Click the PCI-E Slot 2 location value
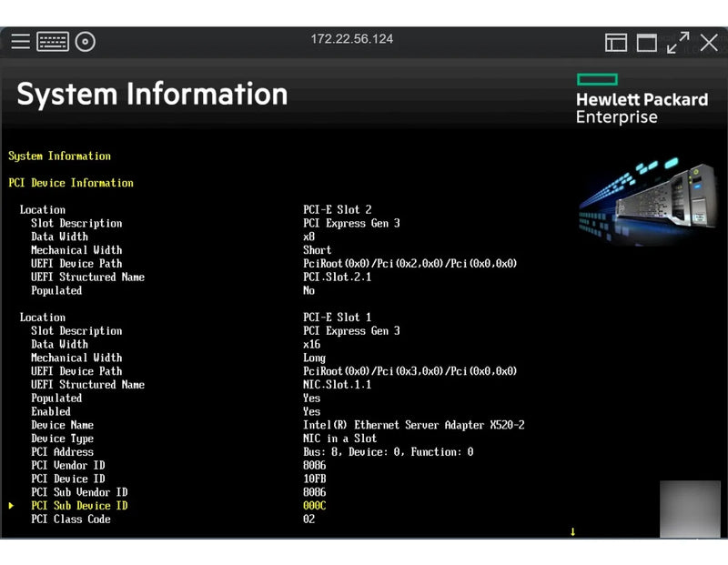728x565 pixels. pyautogui.click(x=337, y=210)
